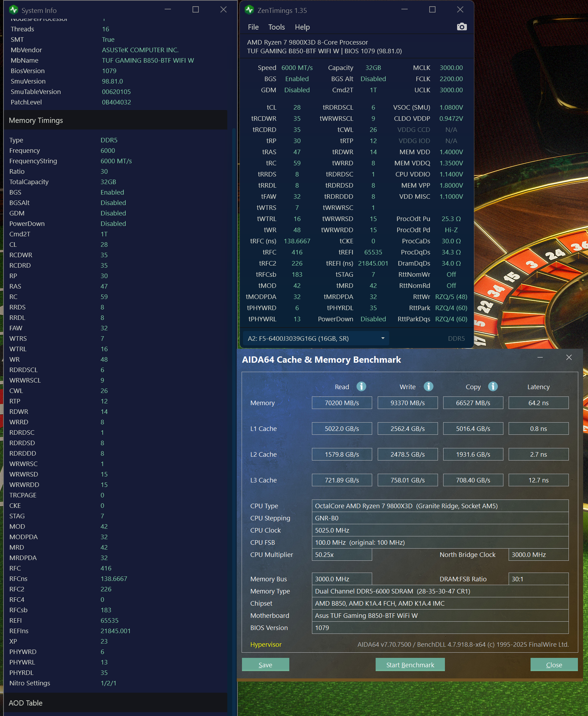Click the BIOS Version field 1079
Image resolution: width=588 pixels, height=716 pixels.
tap(440, 628)
